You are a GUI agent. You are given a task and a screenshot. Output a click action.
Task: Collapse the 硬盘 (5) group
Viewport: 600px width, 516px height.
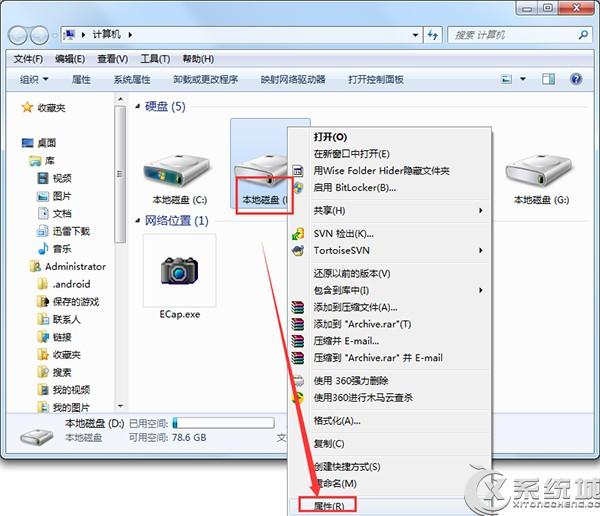pyautogui.click(x=137, y=106)
